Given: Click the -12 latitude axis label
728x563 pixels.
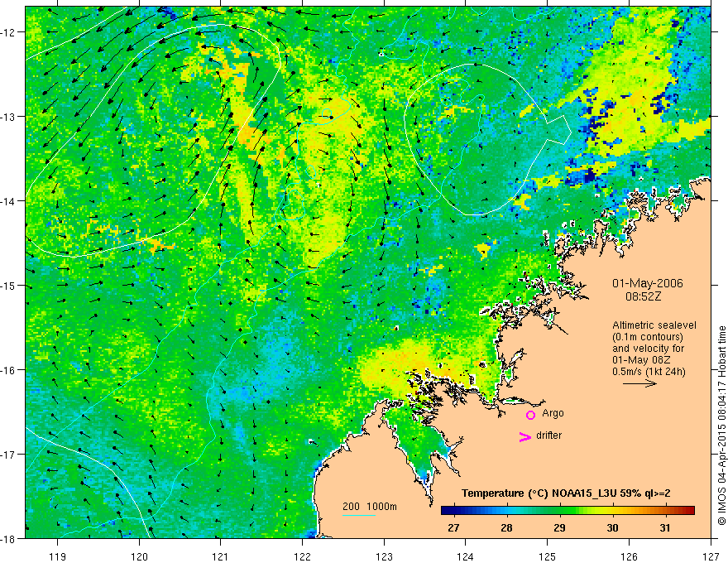Looking at the screenshot, I should (x=9, y=32).
